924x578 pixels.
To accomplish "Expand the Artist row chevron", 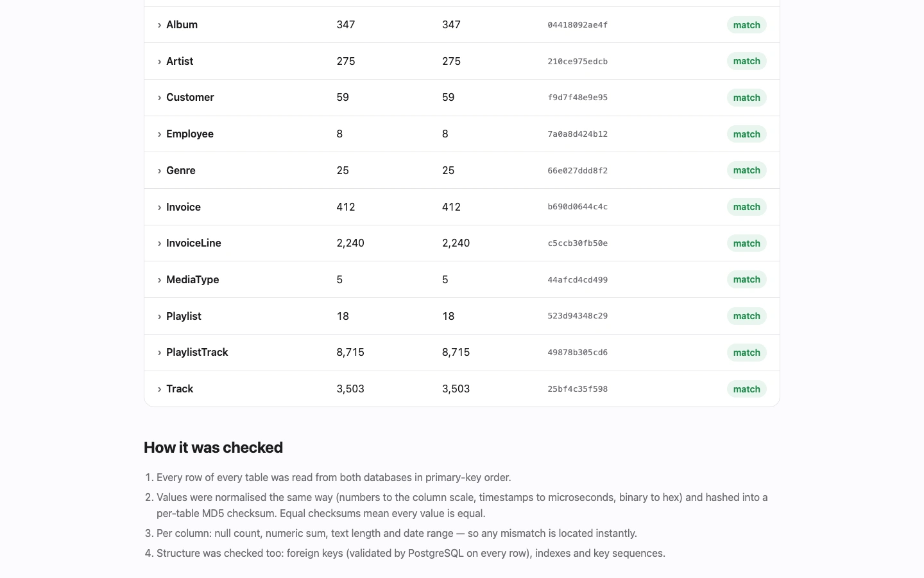I will (x=159, y=62).
